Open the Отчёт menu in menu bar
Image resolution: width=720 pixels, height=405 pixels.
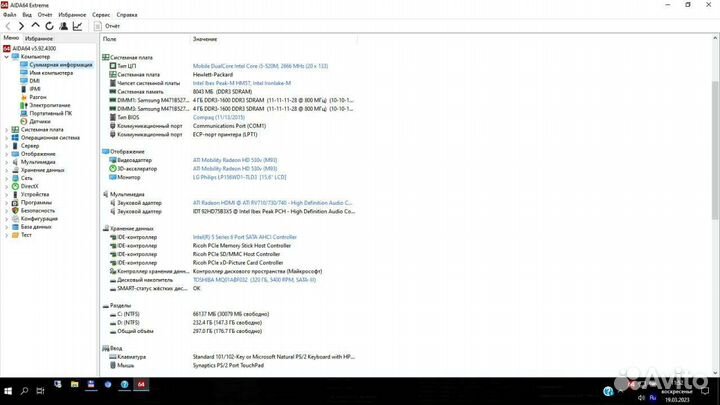click(45, 15)
